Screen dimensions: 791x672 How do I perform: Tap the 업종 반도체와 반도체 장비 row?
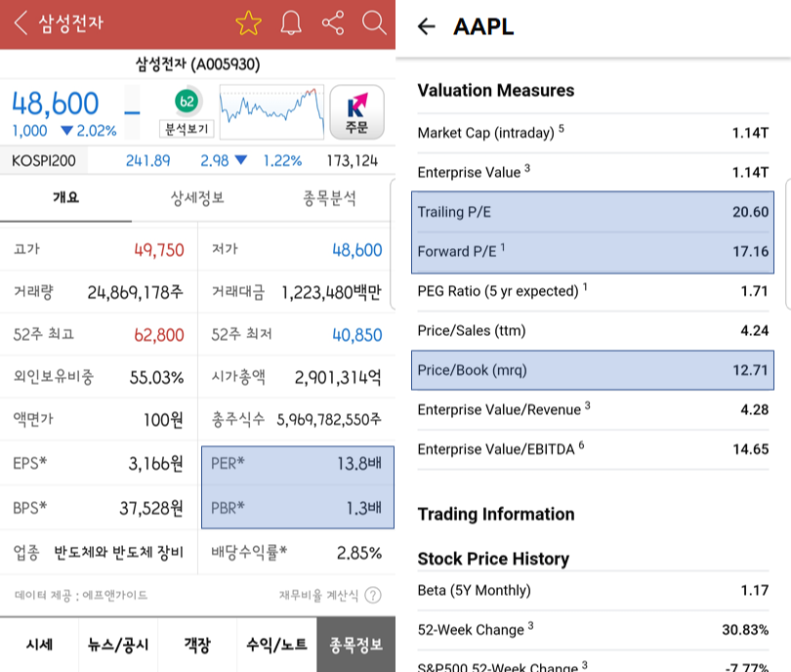99,553
